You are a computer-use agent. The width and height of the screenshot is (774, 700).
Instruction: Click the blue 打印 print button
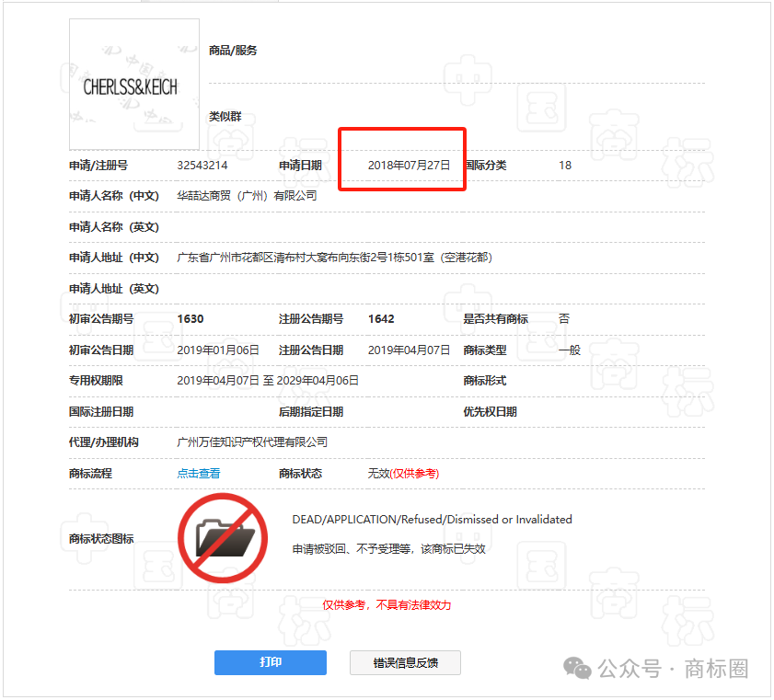[270, 662]
